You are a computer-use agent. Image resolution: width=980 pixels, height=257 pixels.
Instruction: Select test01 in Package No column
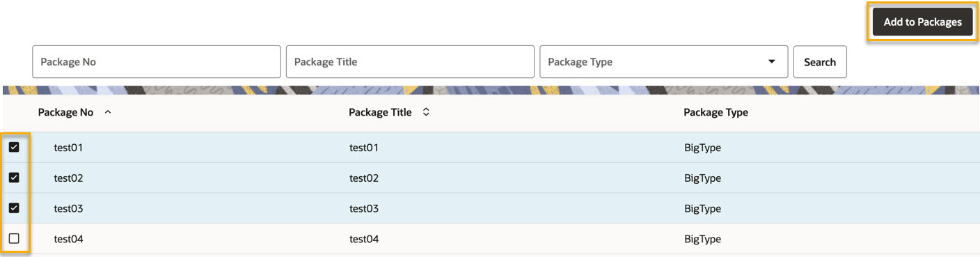click(x=68, y=148)
